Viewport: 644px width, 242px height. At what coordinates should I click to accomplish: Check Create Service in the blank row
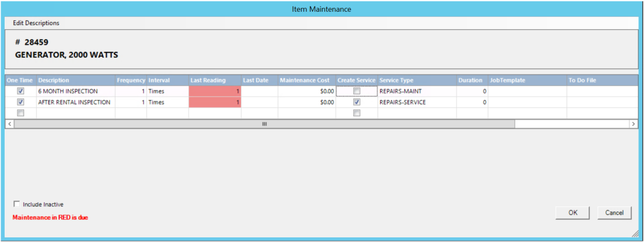pos(357,113)
